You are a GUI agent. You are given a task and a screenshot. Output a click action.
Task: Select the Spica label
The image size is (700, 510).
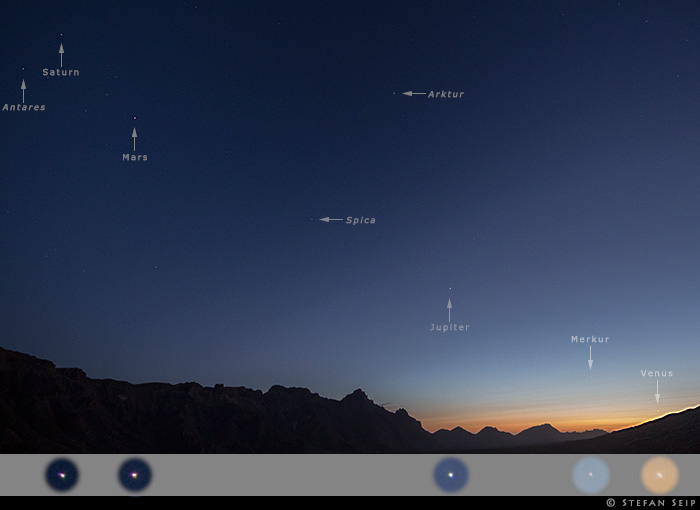[361, 220]
